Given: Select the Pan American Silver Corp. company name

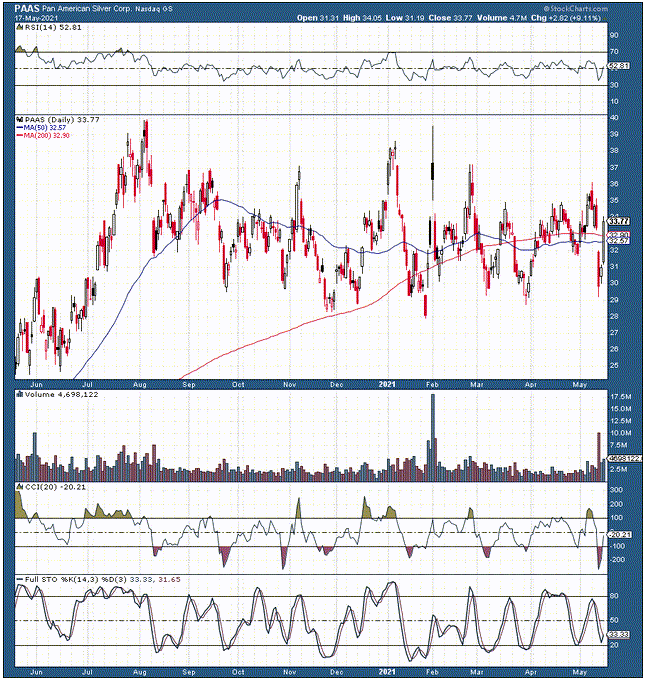Looking at the screenshot, I should point(86,9).
